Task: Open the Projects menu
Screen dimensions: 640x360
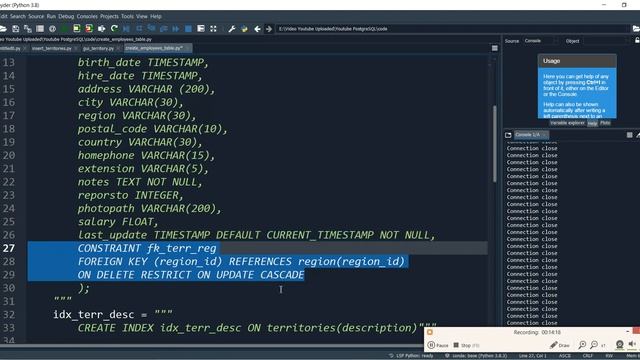Action: 109,16
